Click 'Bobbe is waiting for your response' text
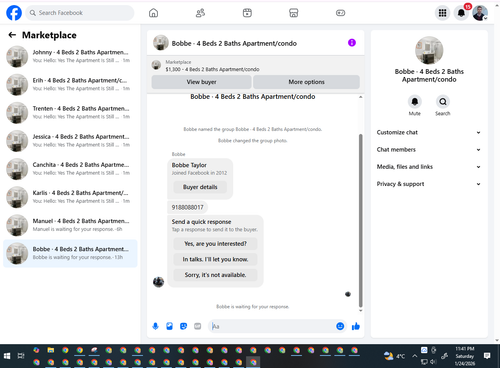 [x=252, y=307]
